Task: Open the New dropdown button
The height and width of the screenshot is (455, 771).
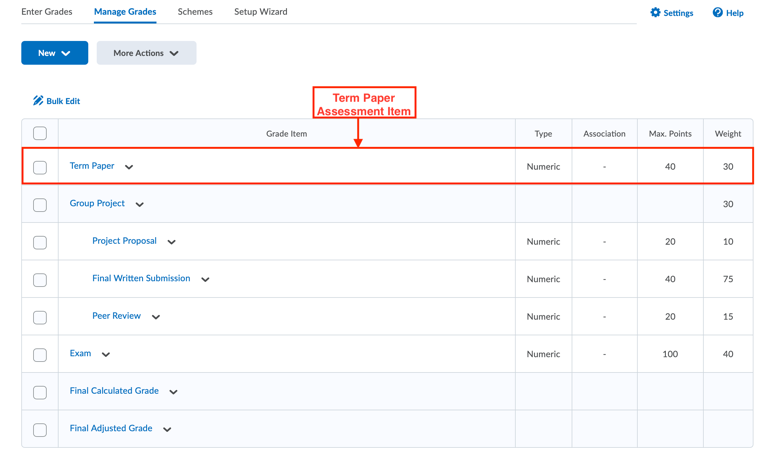Action: coord(55,53)
